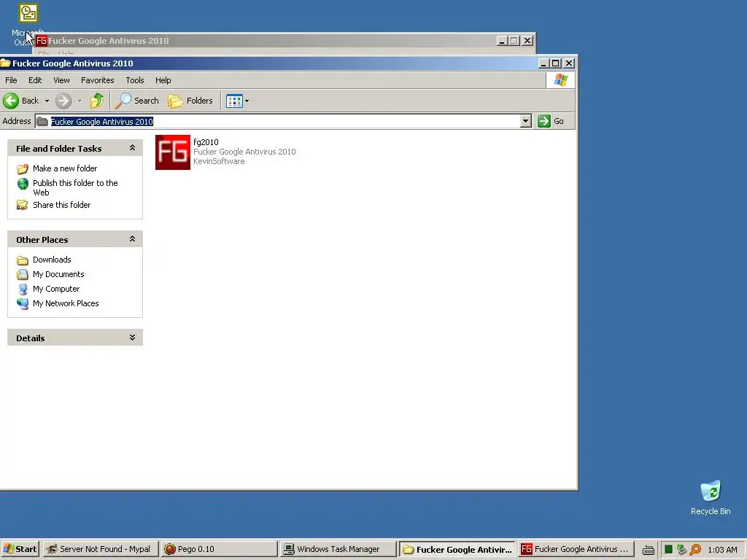Click the My Documents icon

click(x=23, y=274)
